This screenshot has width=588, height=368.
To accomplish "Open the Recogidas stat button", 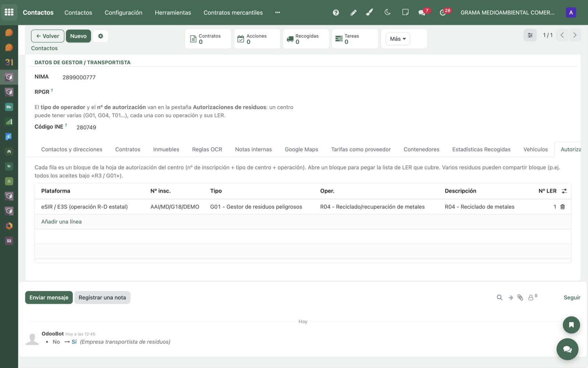I will tap(306, 39).
